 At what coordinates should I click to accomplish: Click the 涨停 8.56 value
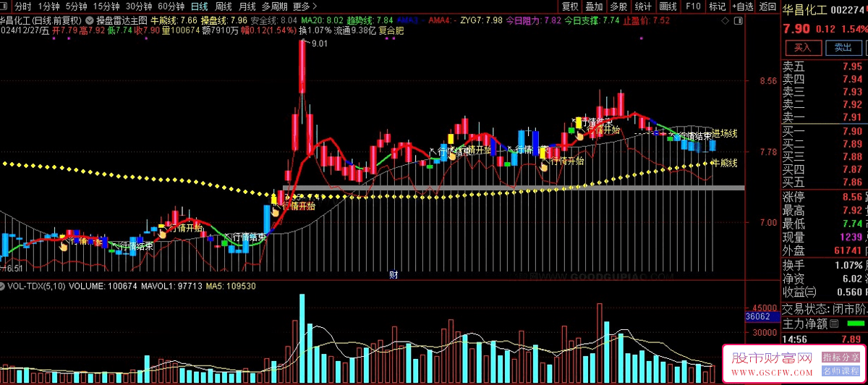click(852, 198)
